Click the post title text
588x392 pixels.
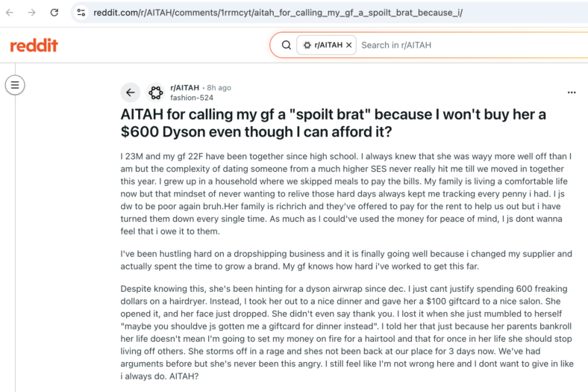click(333, 123)
